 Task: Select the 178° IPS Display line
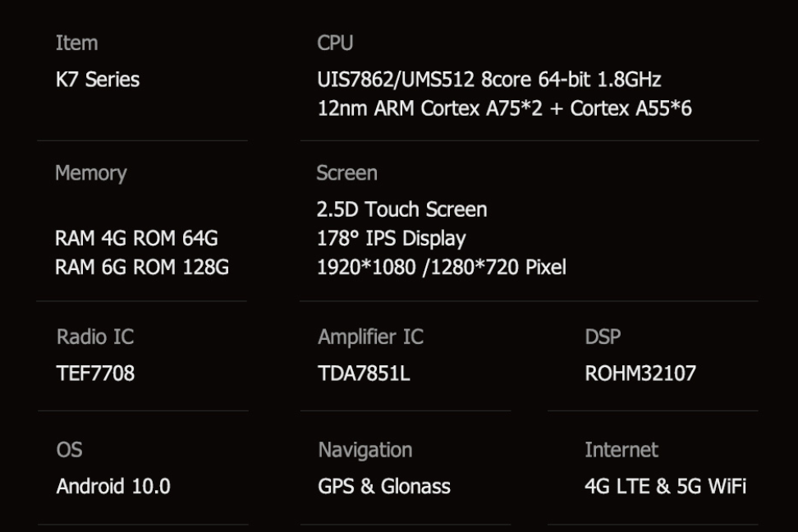point(391,239)
